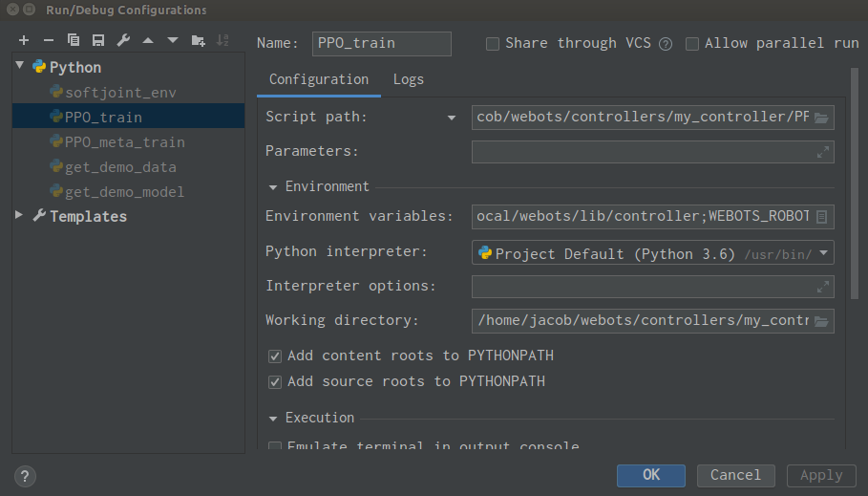This screenshot has width=868, height=496.
Task: Uncheck Add content roots to PYTHONPATH
Action: point(275,356)
